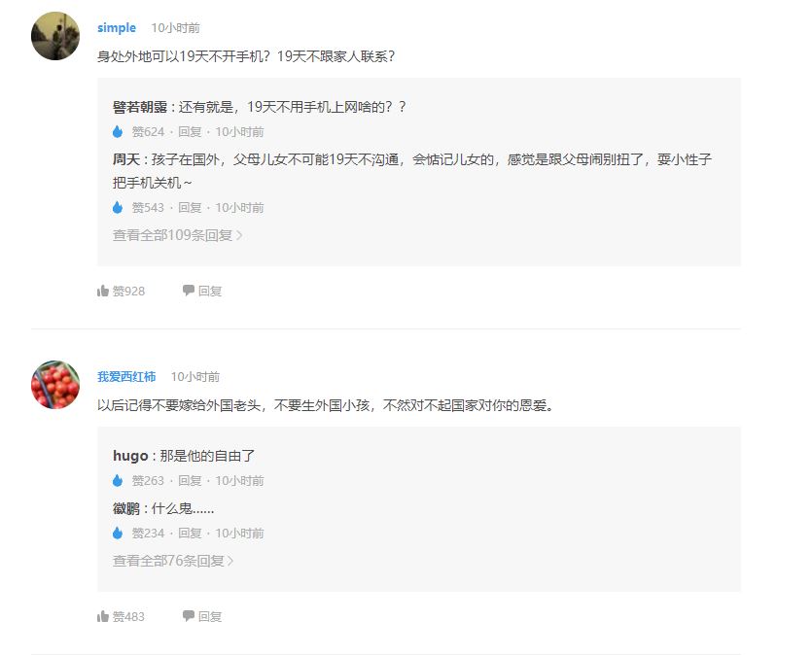The image size is (812, 655).
Task: Expand 查看全部109条回复
Action: click(178, 235)
